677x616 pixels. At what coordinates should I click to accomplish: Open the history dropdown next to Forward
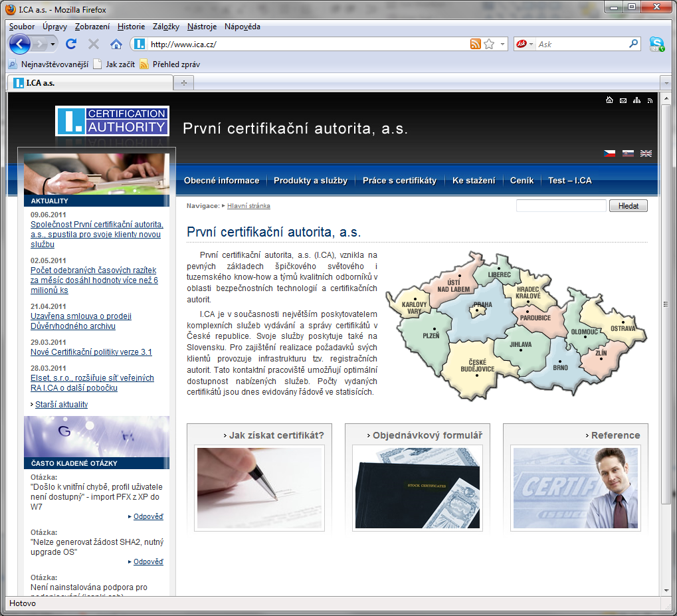point(52,44)
